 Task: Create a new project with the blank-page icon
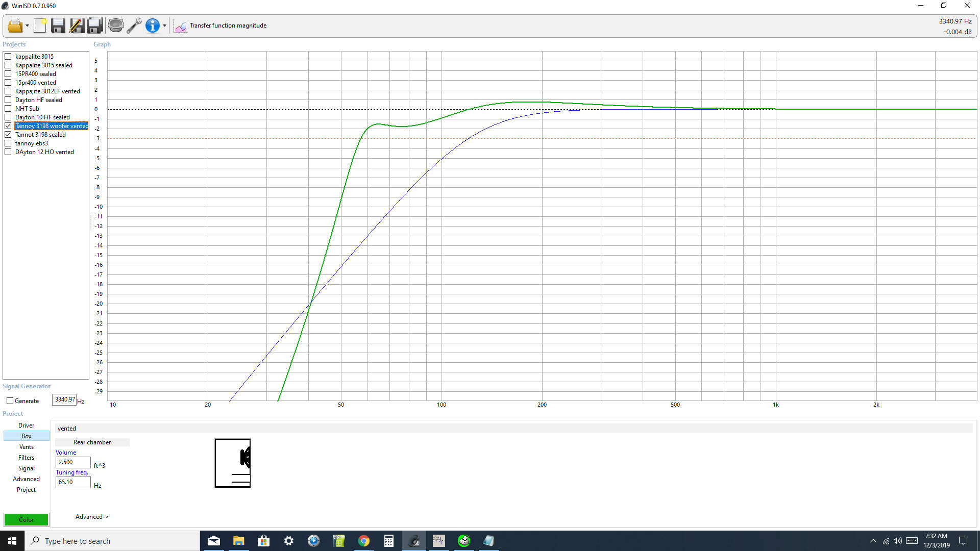point(40,26)
